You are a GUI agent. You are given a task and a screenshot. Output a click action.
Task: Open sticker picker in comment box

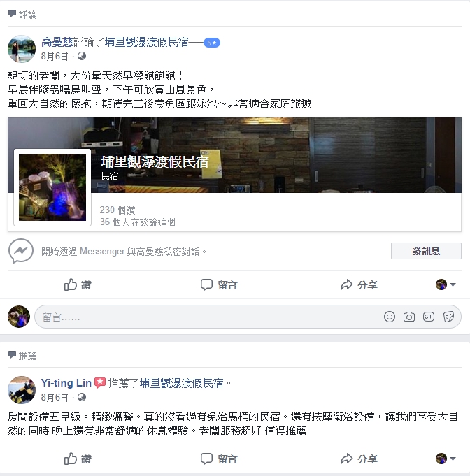point(448,317)
